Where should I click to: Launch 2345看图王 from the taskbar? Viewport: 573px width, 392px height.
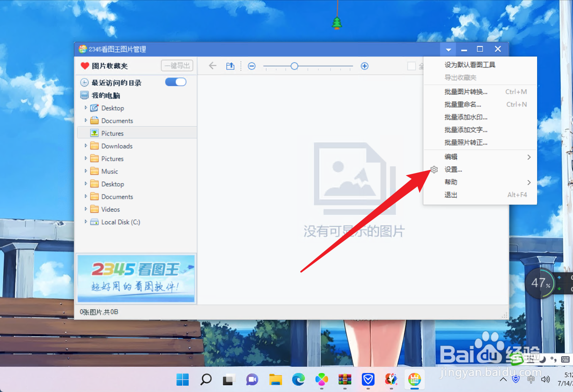point(414,379)
